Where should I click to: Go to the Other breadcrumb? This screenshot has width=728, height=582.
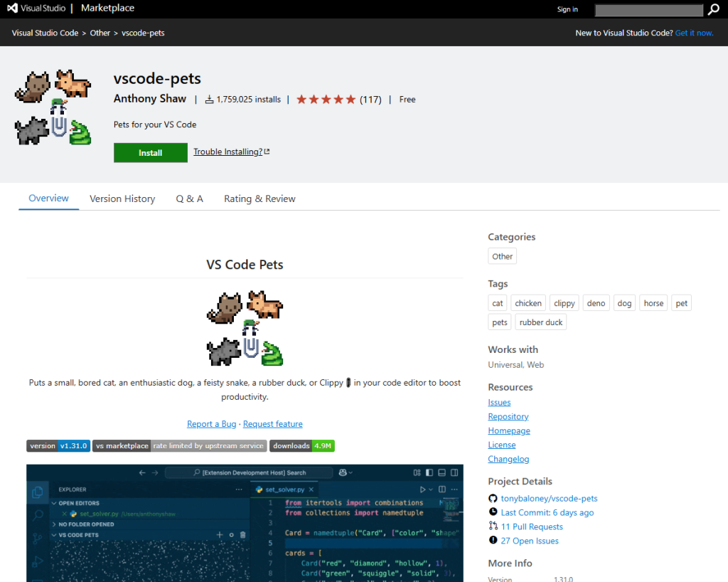[100, 33]
